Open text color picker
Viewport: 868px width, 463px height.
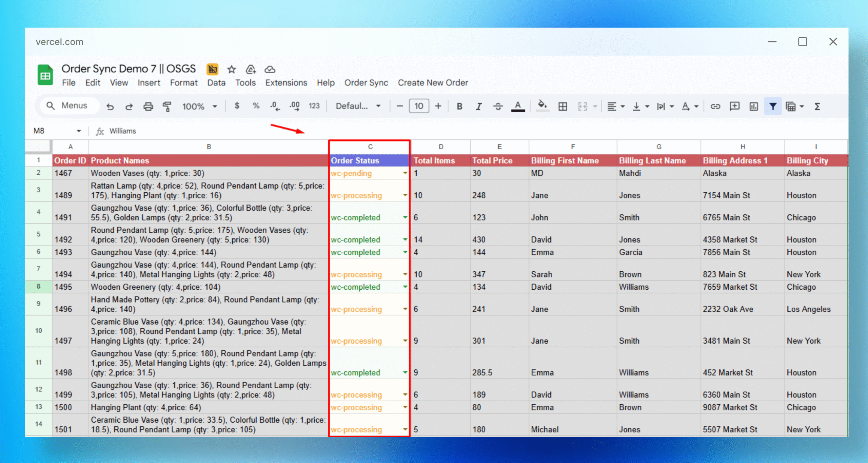pos(518,107)
